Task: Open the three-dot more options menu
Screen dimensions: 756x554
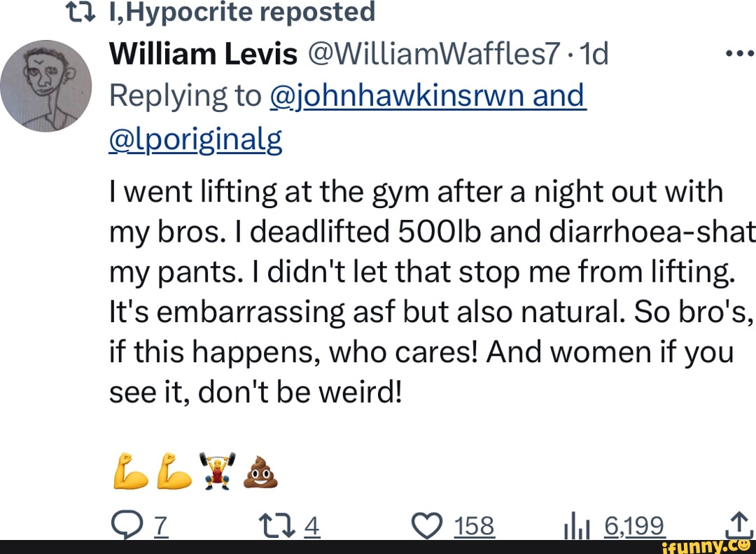Action: tap(740, 55)
